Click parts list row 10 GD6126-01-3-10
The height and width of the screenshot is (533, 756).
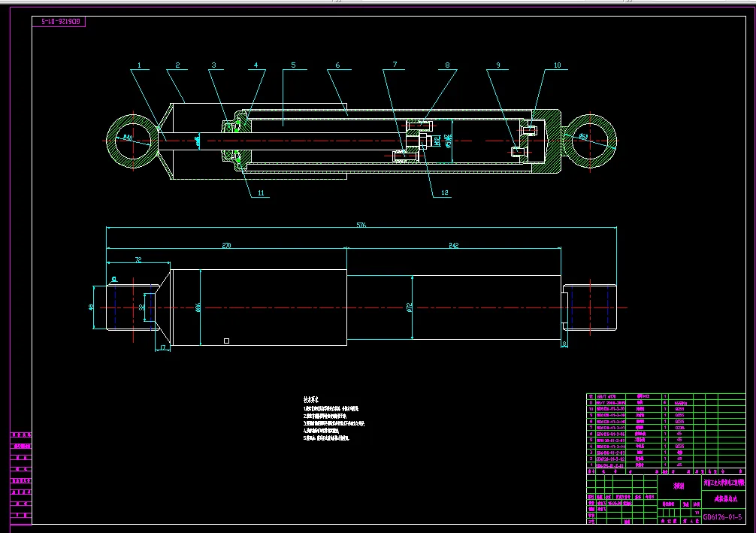click(x=611, y=409)
